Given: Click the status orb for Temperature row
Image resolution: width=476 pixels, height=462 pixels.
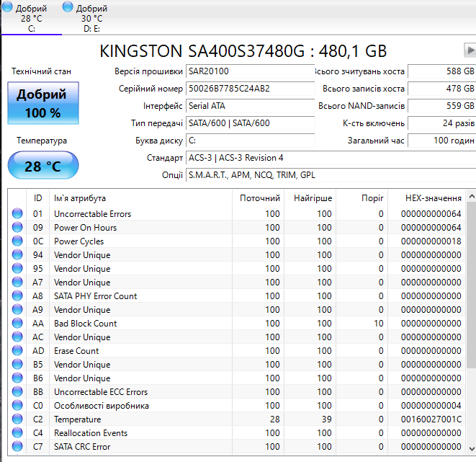Looking at the screenshot, I should [x=17, y=419].
